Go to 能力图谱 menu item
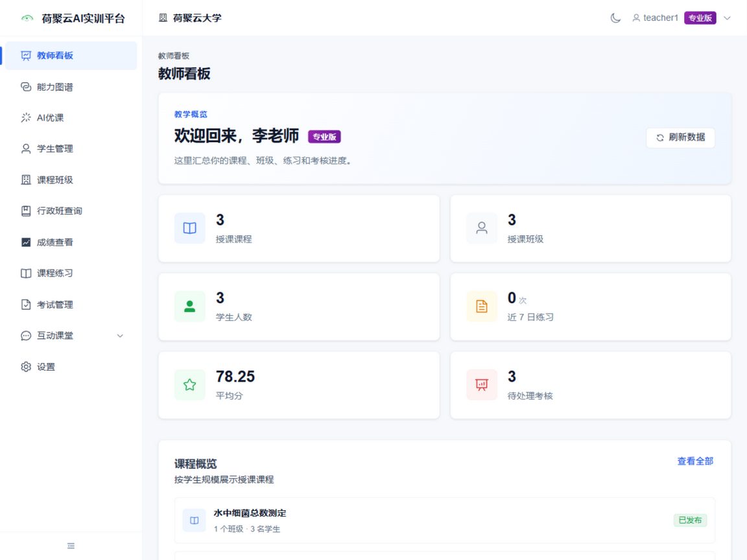This screenshot has height=560, width=747. point(71,87)
